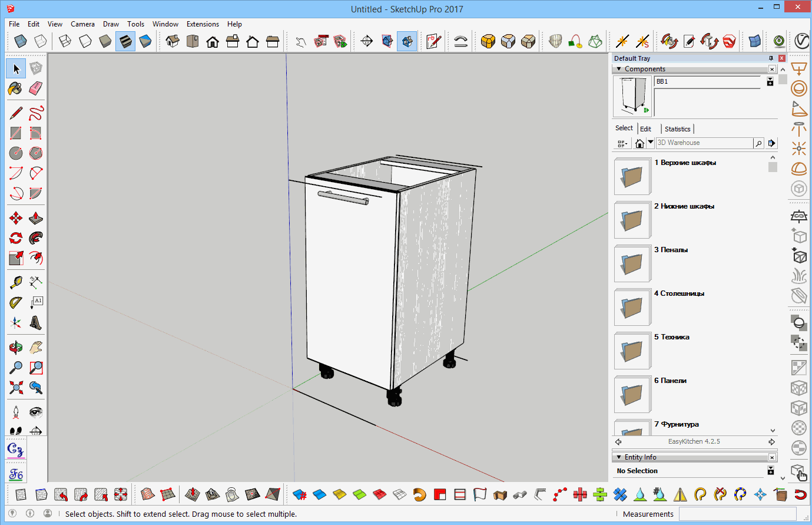Pick the Orbit camera tool

(16, 348)
